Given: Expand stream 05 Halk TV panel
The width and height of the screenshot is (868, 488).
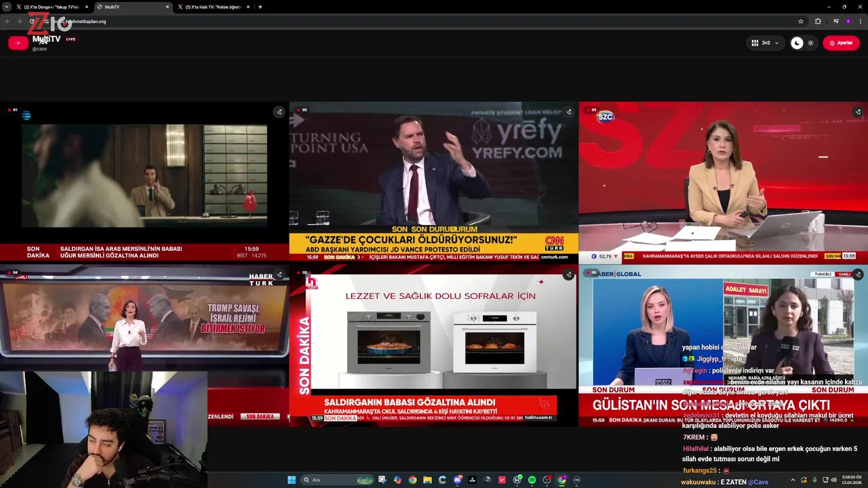Looking at the screenshot, I should pos(568,274).
